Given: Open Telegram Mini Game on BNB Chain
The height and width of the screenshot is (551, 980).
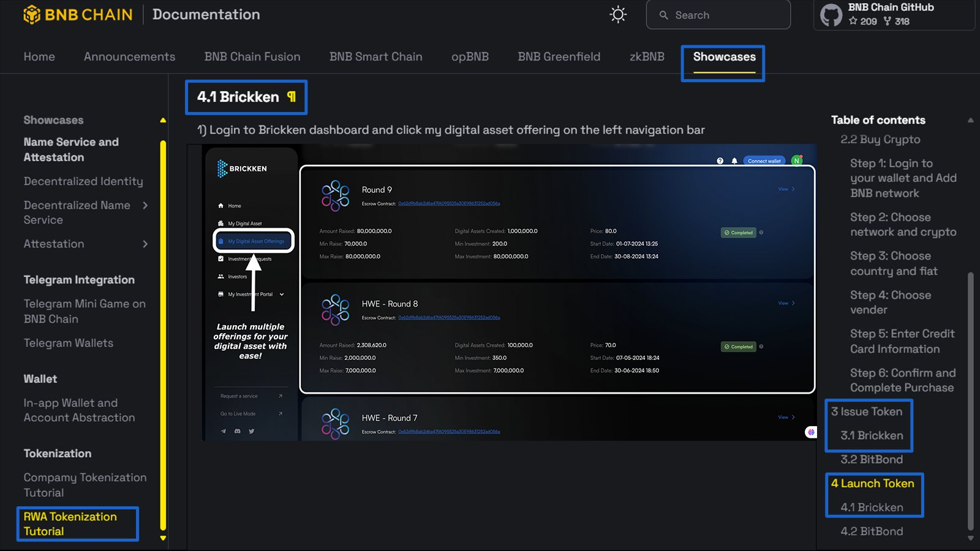Looking at the screenshot, I should [85, 311].
